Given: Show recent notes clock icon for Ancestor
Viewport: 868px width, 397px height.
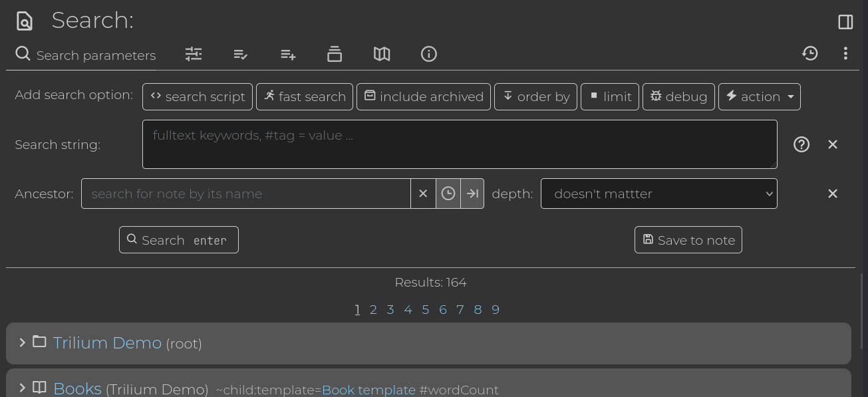Looking at the screenshot, I should (x=448, y=194).
